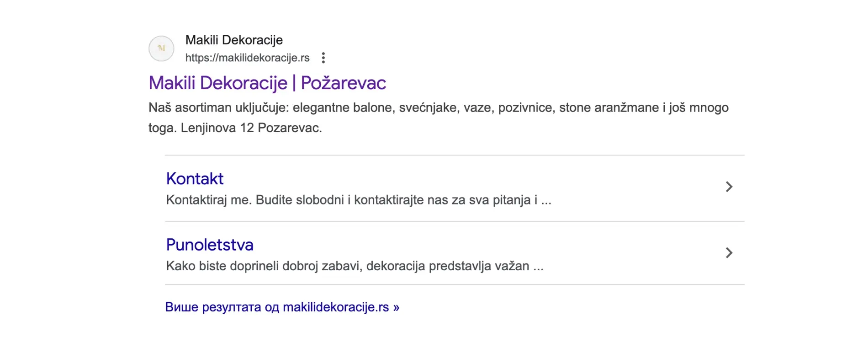This screenshot has width=868, height=343.
Task: Open the Kontakt sitelink heading
Action: pyautogui.click(x=195, y=179)
